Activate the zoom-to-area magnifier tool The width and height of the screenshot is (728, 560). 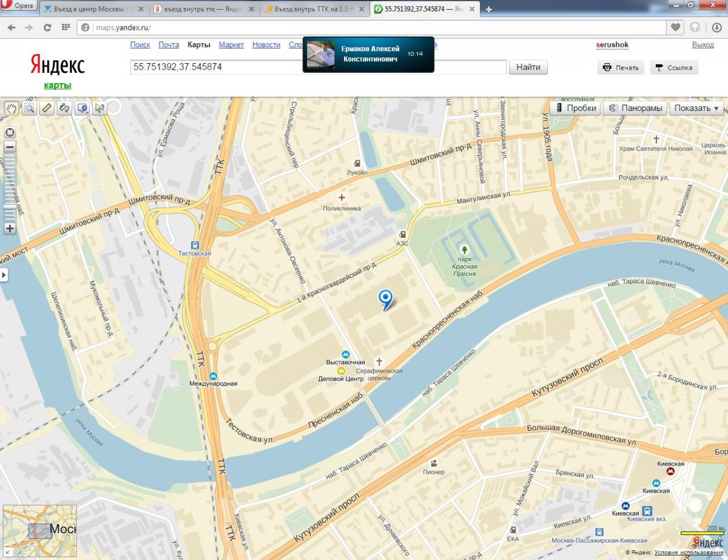[29, 108]
